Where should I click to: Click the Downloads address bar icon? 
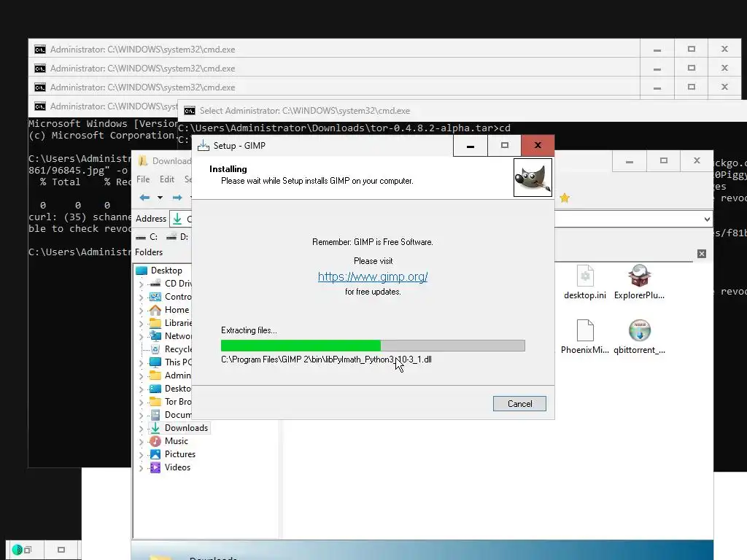177,219
